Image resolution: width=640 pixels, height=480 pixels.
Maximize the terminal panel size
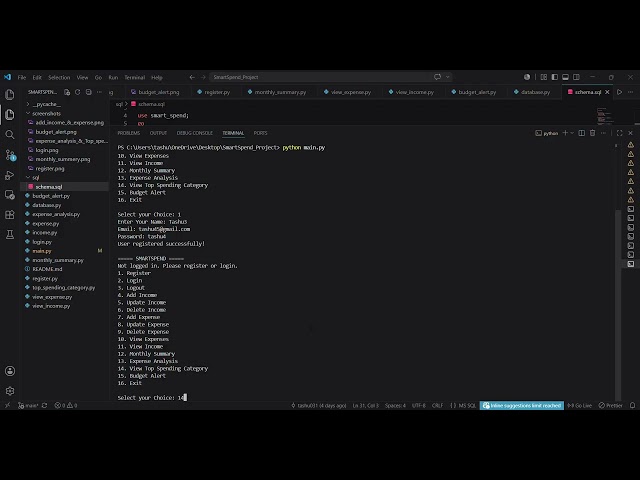[x=620, y=133]
